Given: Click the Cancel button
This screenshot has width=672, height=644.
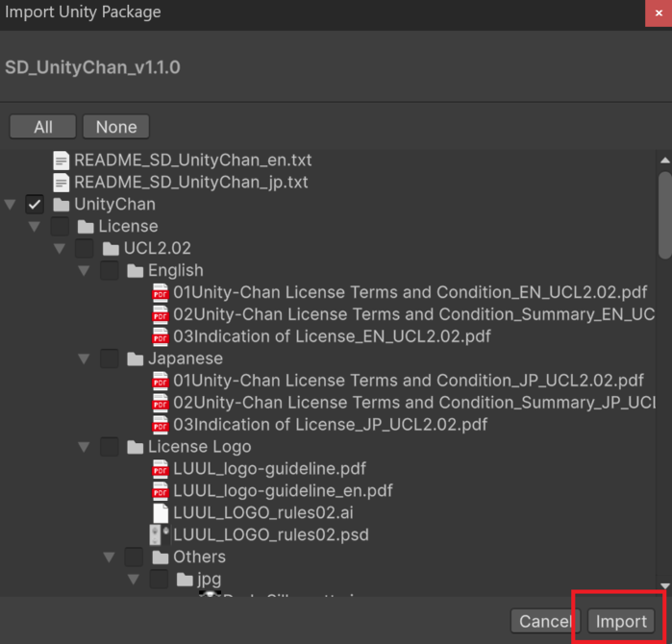Looking at the screenshot, I should 545,621.
